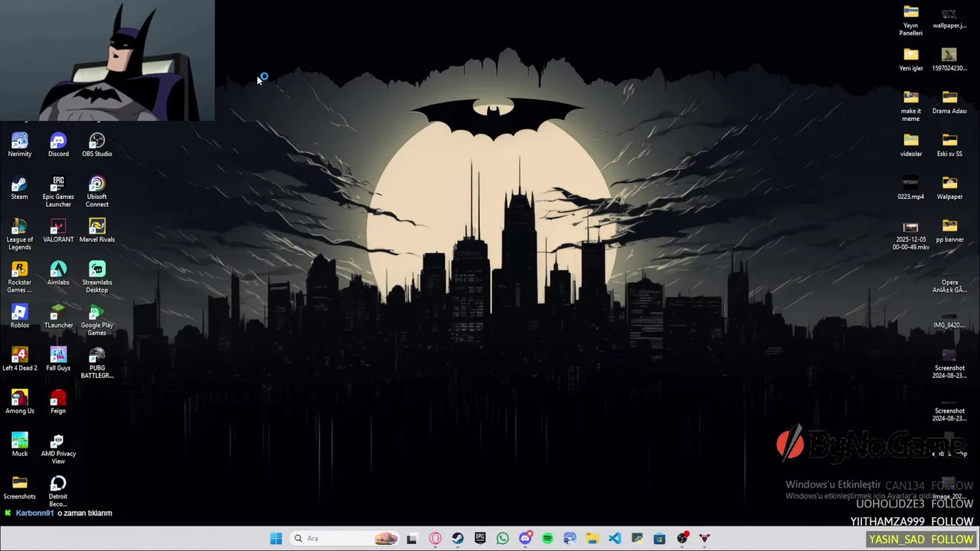Open the Windows Start menu
Viewport: 980px width, 551px height.
(x=276, y=539)
